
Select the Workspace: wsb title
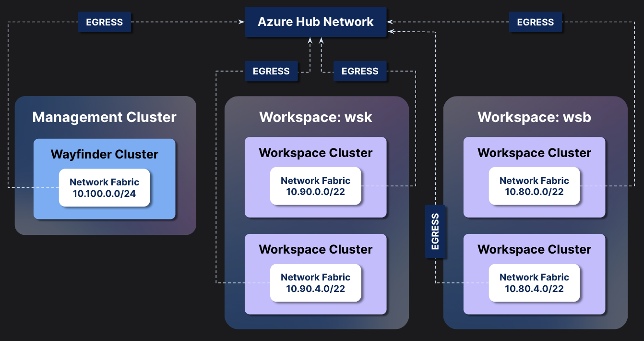[534, 117]
